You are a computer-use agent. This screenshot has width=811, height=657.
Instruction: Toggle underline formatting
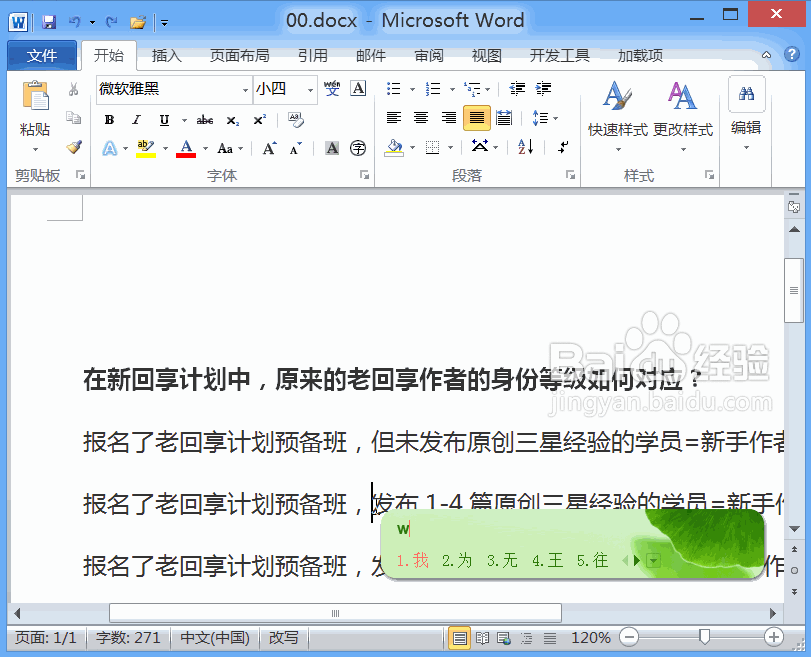(163, 119)
